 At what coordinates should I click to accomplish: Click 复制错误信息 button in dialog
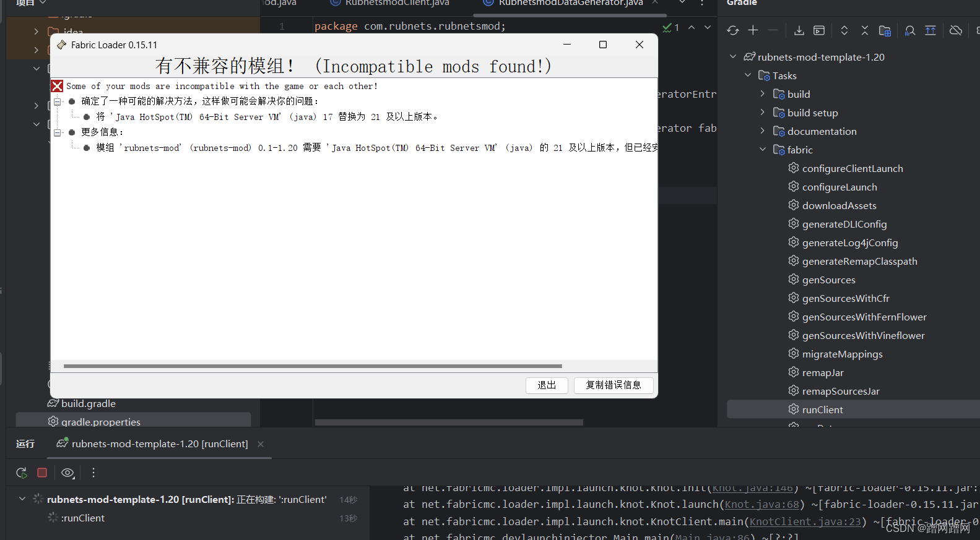coord(614,385)
